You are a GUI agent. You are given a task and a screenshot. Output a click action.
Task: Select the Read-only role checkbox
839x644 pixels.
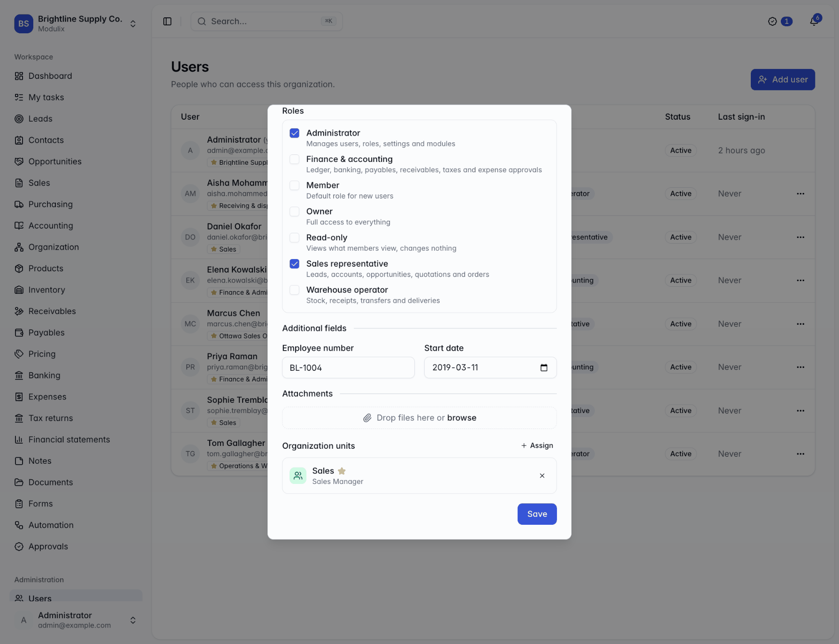click(x=295, y=238)
